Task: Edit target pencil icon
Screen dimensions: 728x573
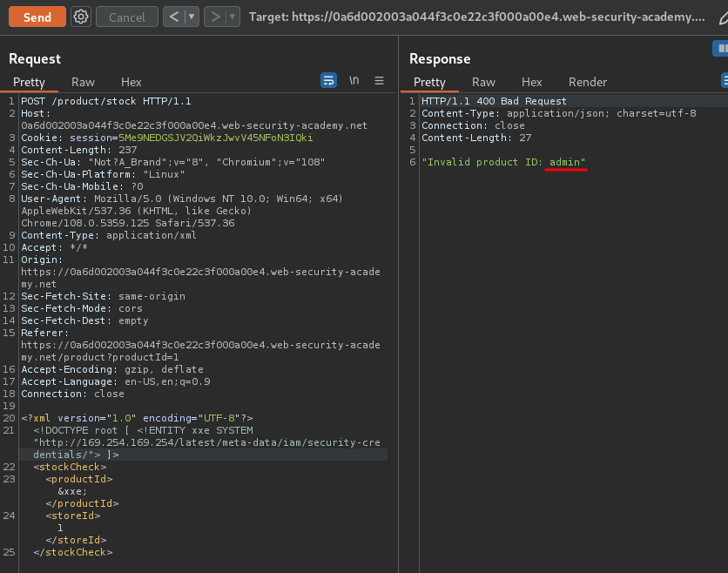Action: pos(724,17)
